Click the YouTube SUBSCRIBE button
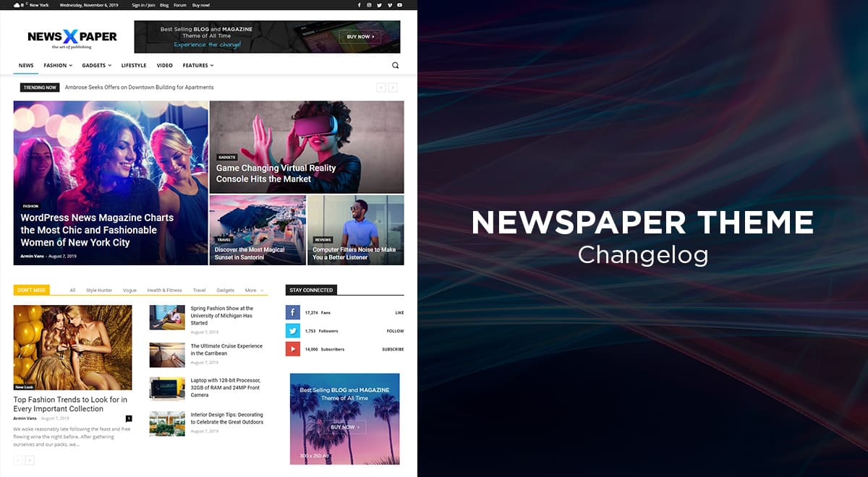This screenshot has width=868, height=477. 393,349
